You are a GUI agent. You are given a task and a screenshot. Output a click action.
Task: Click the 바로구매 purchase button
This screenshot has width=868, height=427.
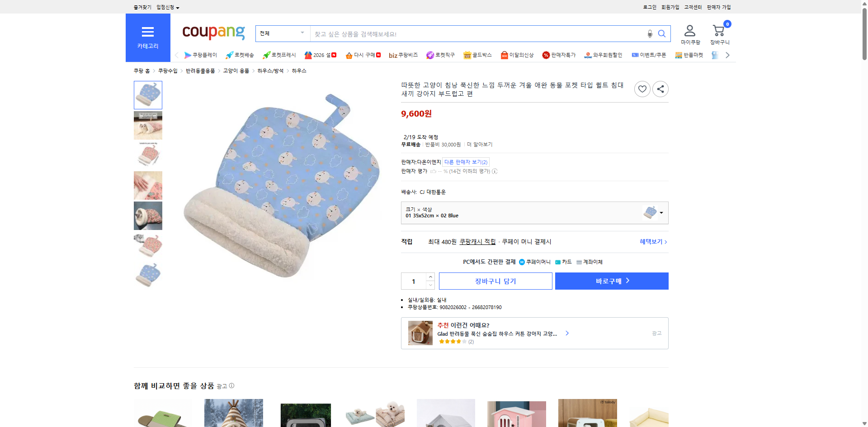[611, 281]
